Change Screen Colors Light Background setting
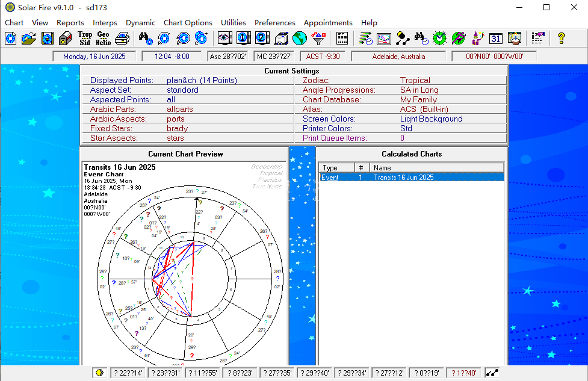Viewport: 588px width, 381px height. pos(432,119)
